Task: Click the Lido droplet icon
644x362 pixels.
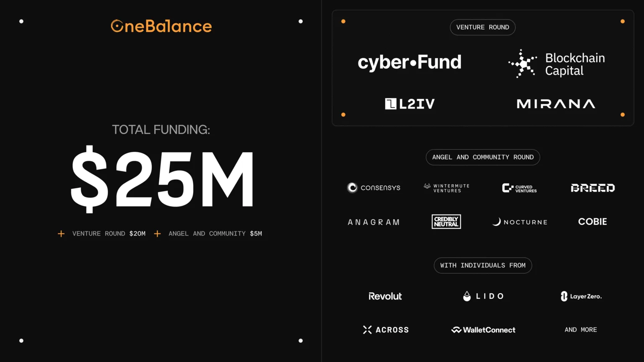Action: coord(467,296)
